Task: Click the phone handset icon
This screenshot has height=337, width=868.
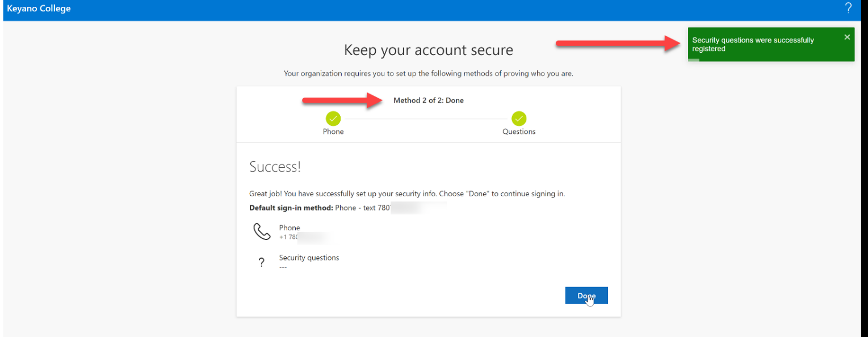Action: pyautogui.click(x=262, y=231)
